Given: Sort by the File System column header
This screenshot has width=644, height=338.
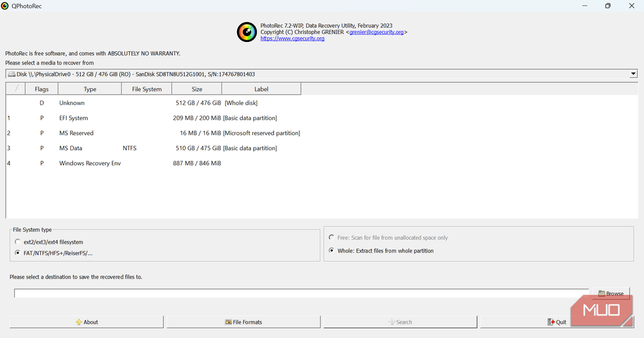Looking at the screenshot, I should (x=147, y=89).
